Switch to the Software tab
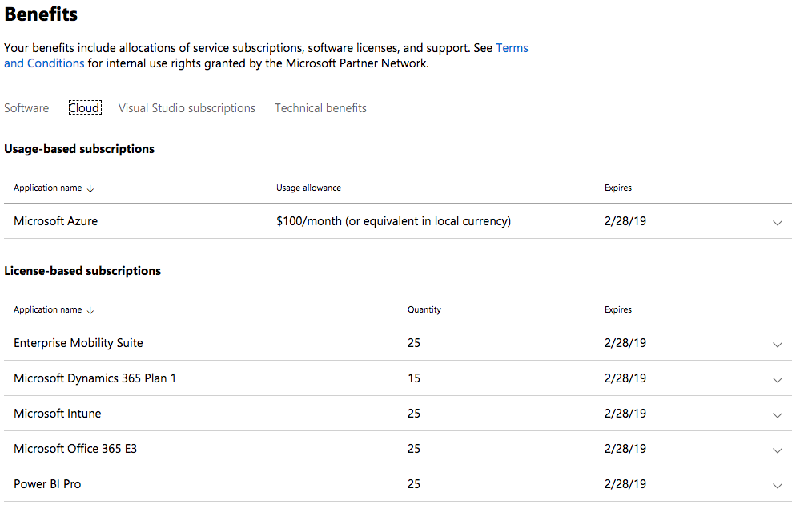This screenshot has width=812, height=521. pos(26,108)
